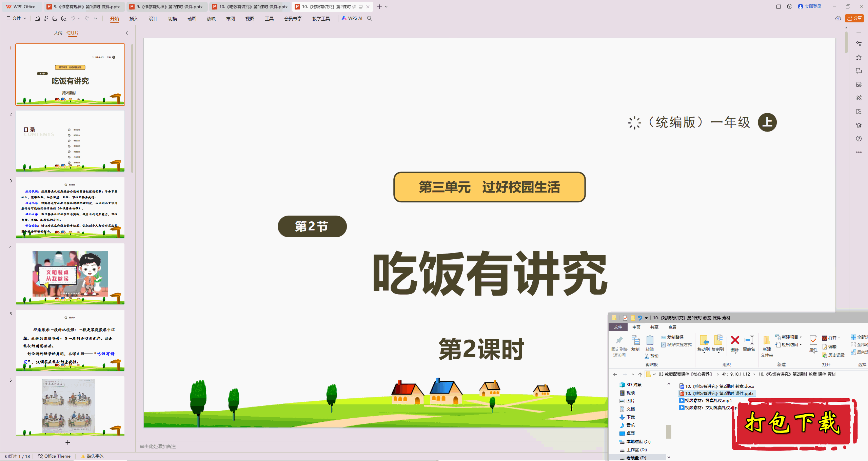Click slide thumbnail panel vertical scrollbar
868x461 pixels.
pos(132,108)
